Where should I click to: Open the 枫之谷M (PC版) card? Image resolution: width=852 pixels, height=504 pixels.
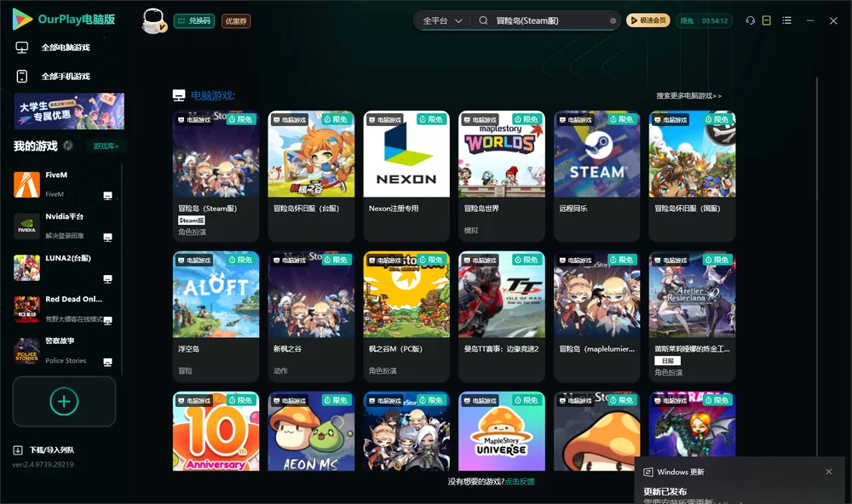tap(406, 316)
